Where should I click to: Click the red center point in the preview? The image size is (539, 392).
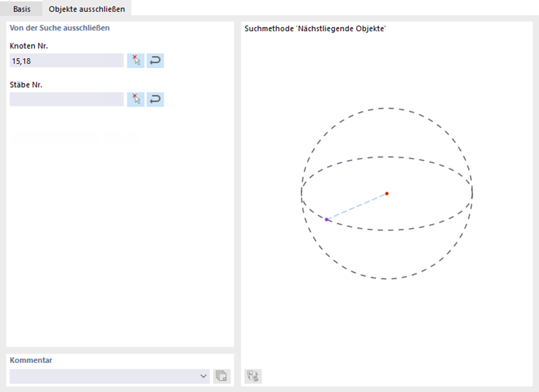(x=387, y=194)
